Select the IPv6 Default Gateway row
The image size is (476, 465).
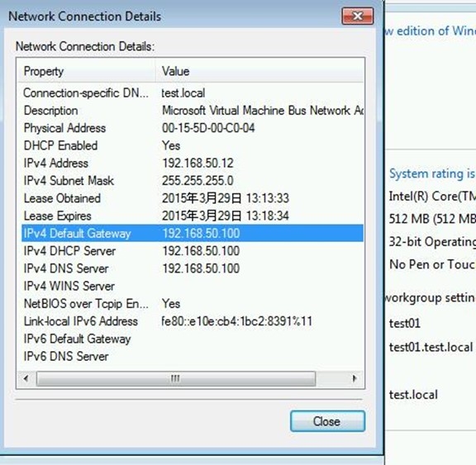193,339
